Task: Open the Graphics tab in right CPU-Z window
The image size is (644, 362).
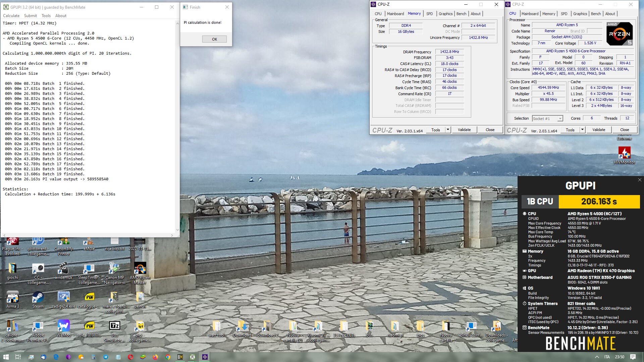Action: (580, 14)
